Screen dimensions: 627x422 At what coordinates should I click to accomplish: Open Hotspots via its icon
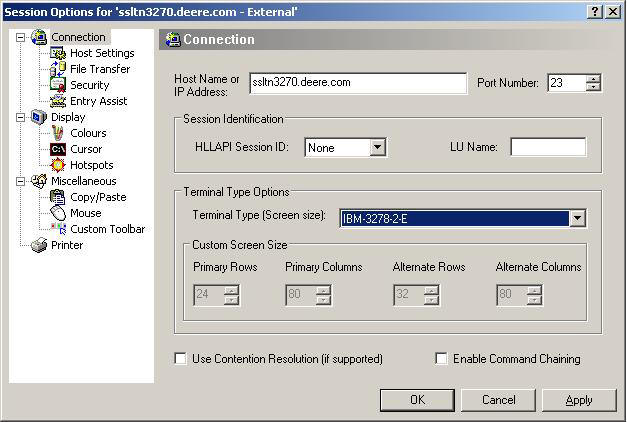58,165
